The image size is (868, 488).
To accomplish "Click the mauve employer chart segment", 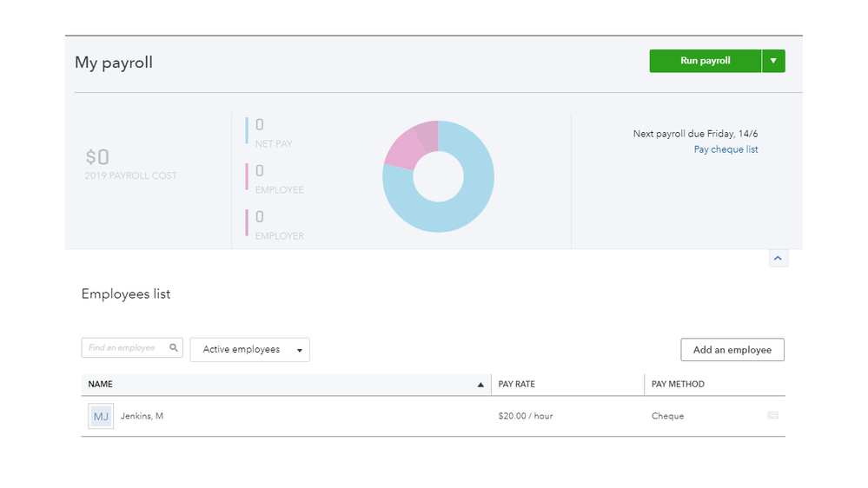I will 427,135.
